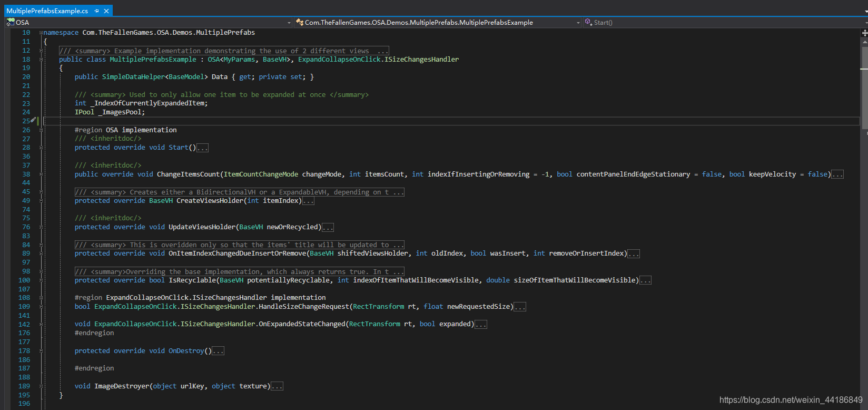The width and height of the screenshot is (868, 410).
Task: Click the ItemCountChangeMode type on line 38
Action: pos(261,174)
